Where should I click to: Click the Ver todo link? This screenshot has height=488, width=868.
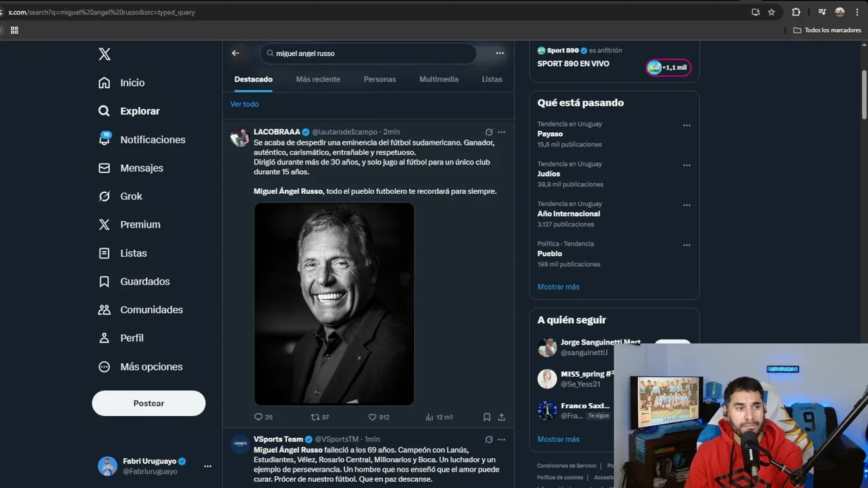[244, 104]
